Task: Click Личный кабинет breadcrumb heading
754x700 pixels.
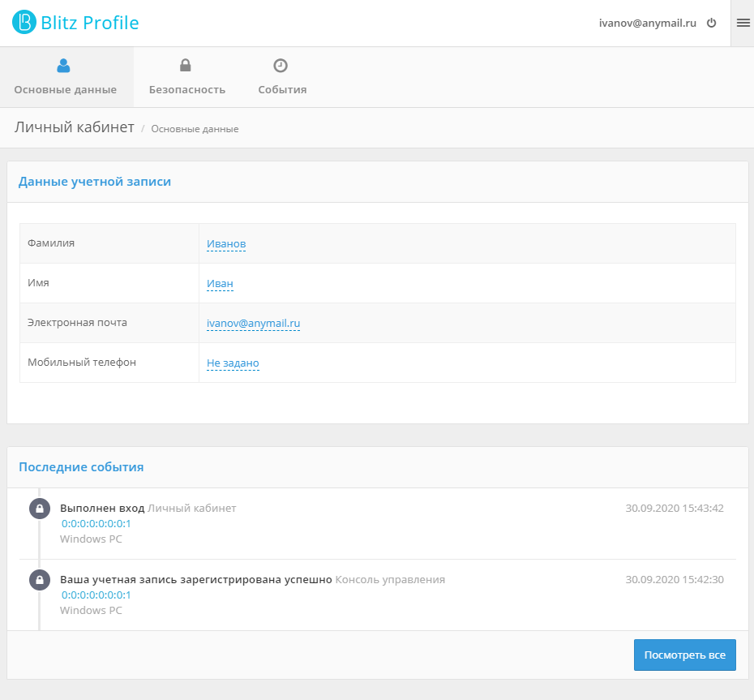Action: click(x=74, y=127)
